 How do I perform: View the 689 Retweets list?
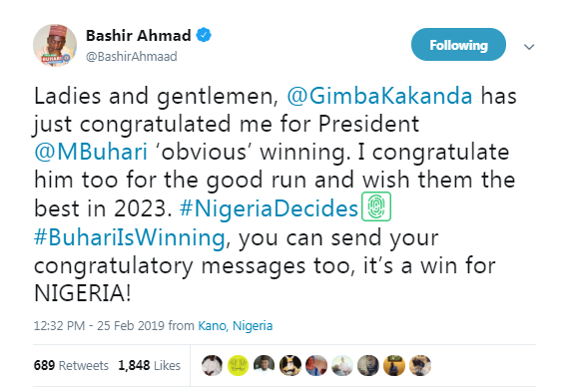point(71,366)
